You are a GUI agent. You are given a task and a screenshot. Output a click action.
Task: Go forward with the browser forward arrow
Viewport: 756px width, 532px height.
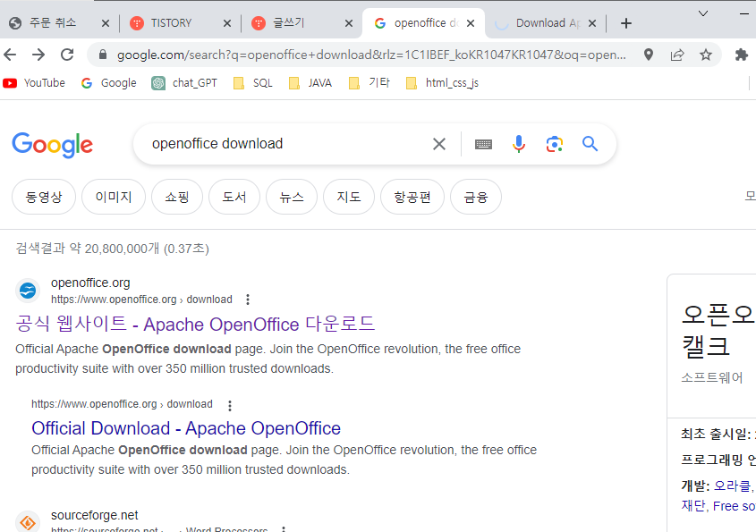tap(38, 55)
